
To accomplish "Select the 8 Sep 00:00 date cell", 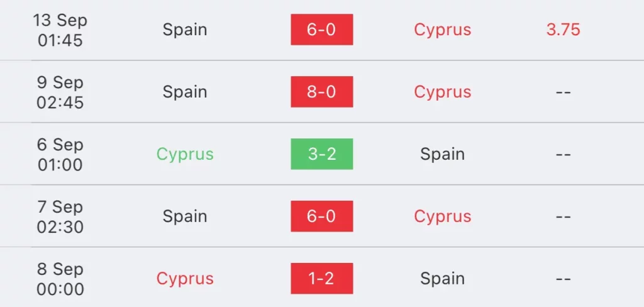I will point(60,279).
